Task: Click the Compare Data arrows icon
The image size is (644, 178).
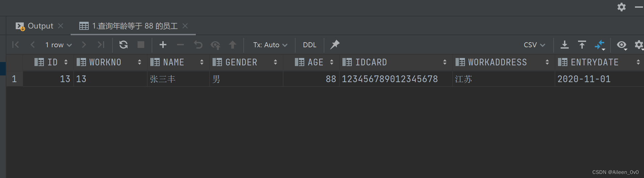Action: (x=599, y=45)
